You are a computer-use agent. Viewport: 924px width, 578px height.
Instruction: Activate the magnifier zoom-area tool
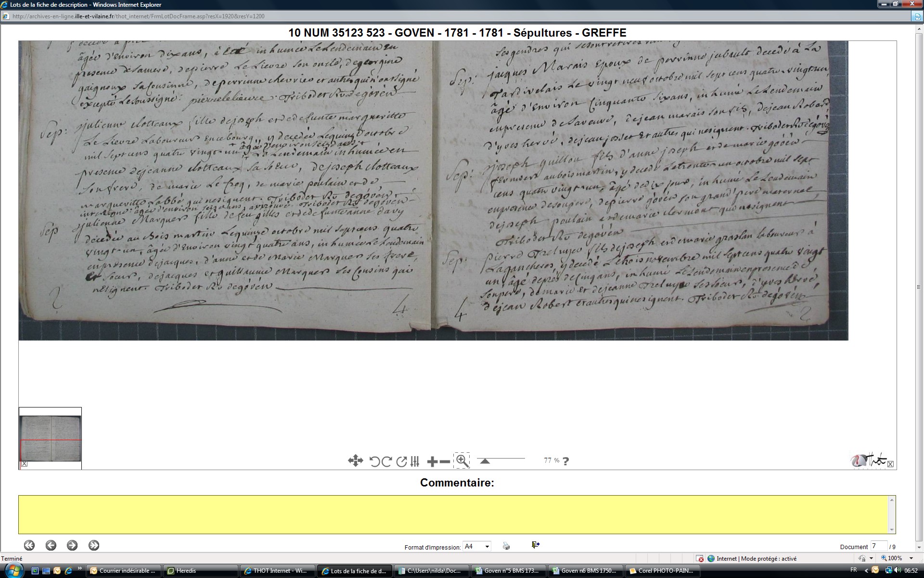click(462, 461)
